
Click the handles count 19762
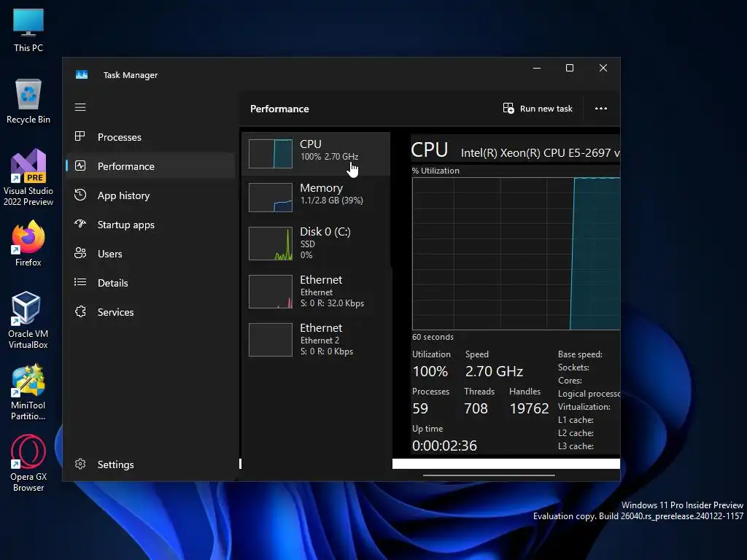530,408
